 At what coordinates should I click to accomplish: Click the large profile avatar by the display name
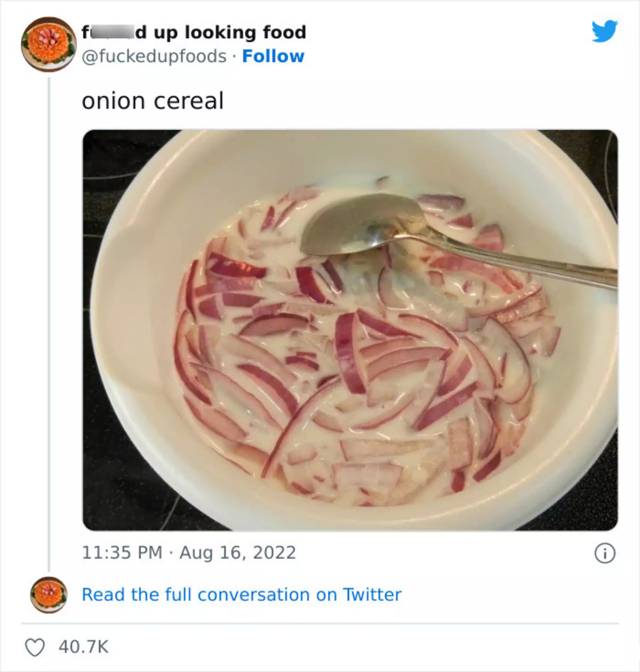(x=49, y=44)
